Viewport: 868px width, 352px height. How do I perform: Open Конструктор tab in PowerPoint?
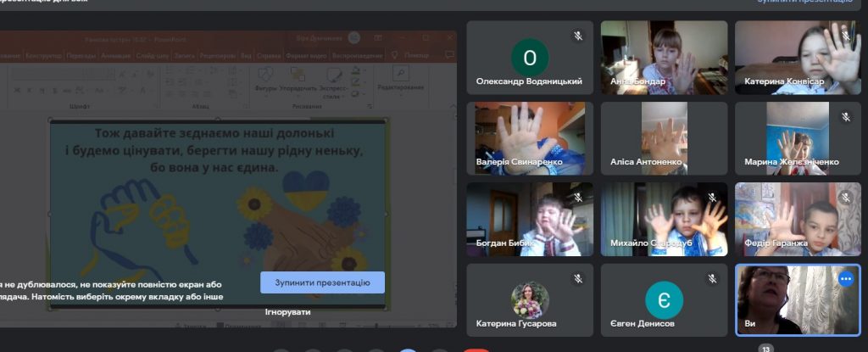tap(43, 55)
